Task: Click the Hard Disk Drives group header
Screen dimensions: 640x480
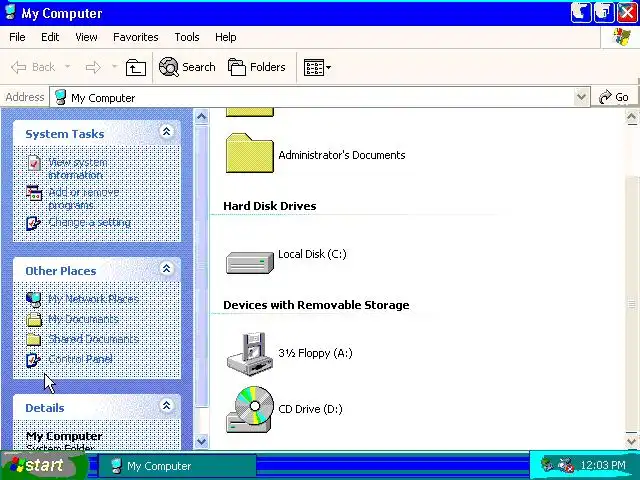Action: point(269,206)
